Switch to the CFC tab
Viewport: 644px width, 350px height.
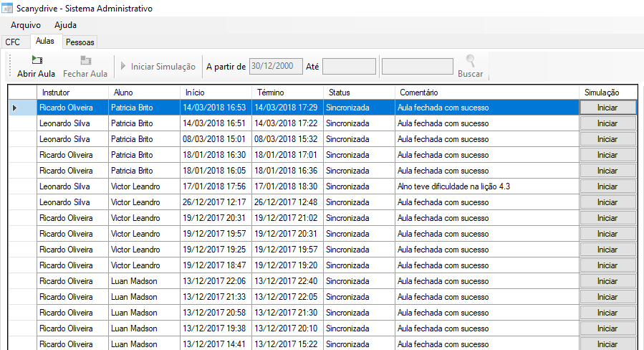point(13,42)
